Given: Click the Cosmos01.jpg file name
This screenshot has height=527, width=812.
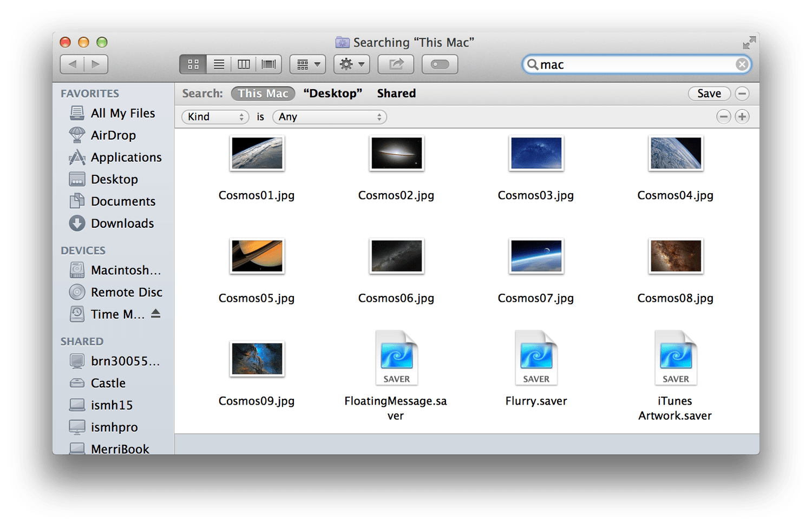Looking at the screenshot, I should click(257, 195).
